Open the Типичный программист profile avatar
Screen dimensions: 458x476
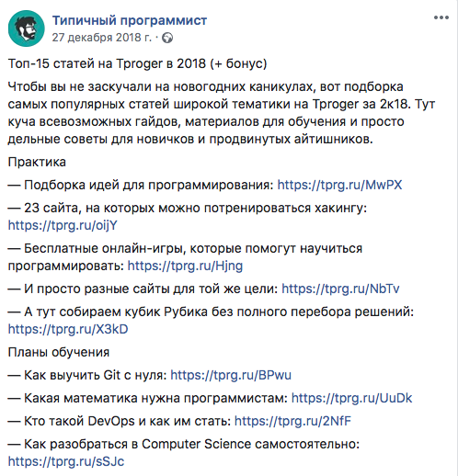click(27, 28)
